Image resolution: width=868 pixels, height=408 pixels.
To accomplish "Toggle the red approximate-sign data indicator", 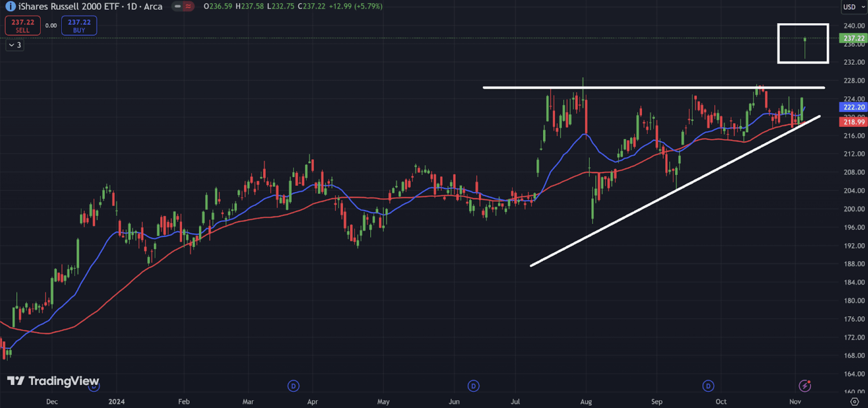I will click(x=188, y=6).
